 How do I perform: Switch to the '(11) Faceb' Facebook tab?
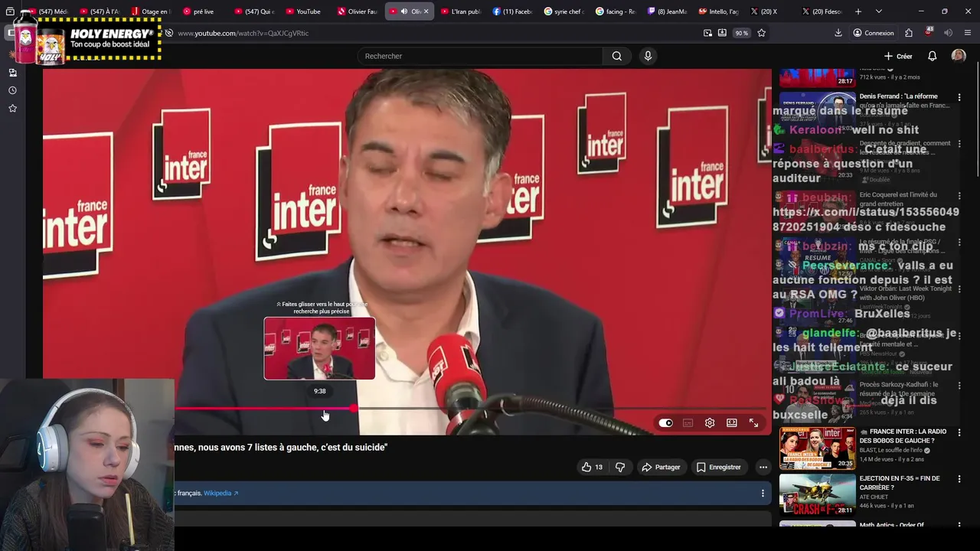point(513,11)
